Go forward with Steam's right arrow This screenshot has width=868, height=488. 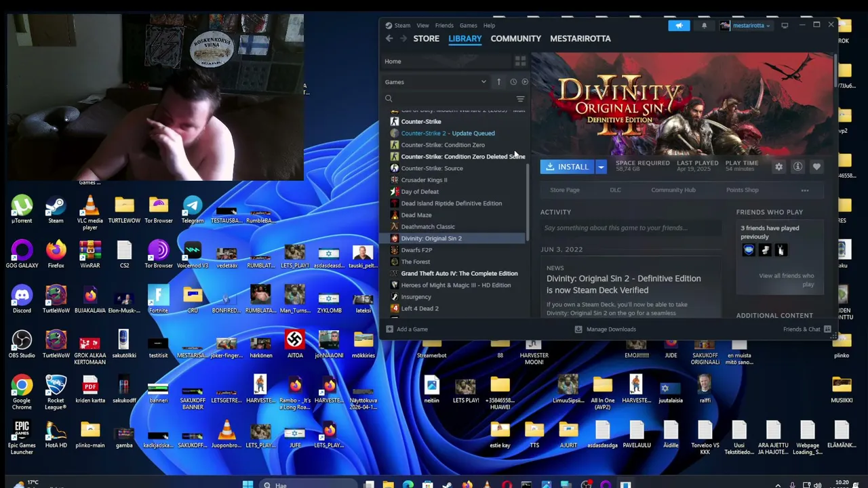(x=403, y=39)
